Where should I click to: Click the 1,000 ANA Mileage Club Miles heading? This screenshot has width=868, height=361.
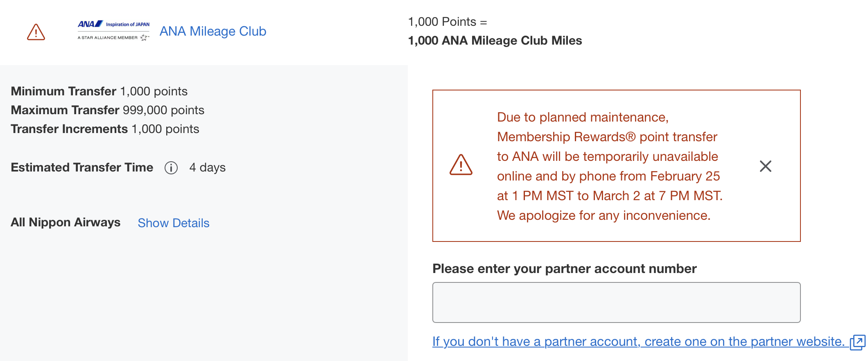click(495, 41)
